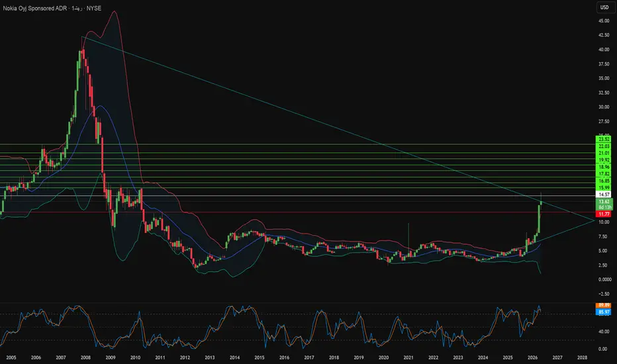Select the orange 89.89 oscillator value
This screenshot has height=364, width=617.
[x=604, y=305]
